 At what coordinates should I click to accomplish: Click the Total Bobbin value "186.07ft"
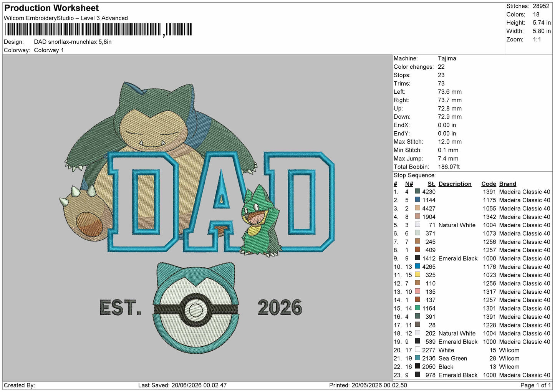pos(449,167)
